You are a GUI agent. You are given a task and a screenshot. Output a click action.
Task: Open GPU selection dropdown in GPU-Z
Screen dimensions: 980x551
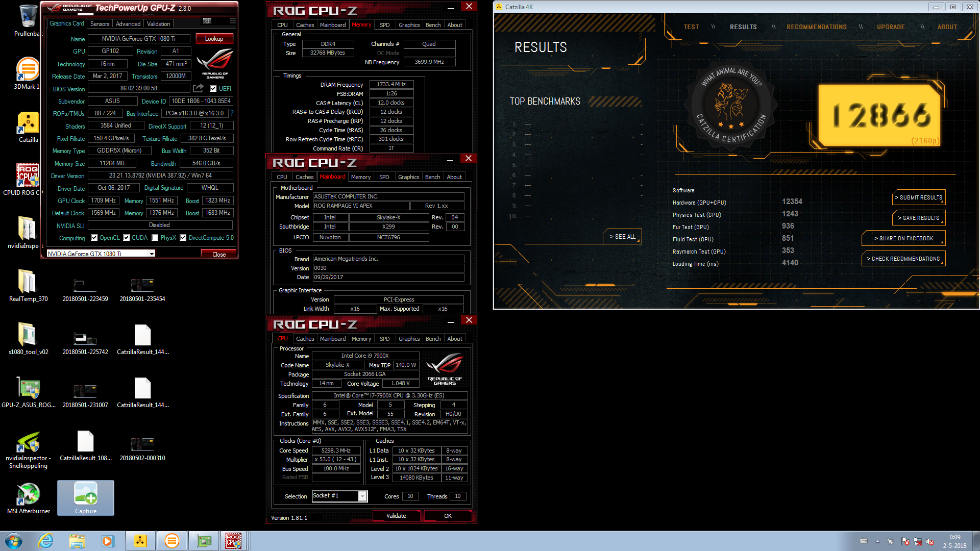click(x=152, y=254)
